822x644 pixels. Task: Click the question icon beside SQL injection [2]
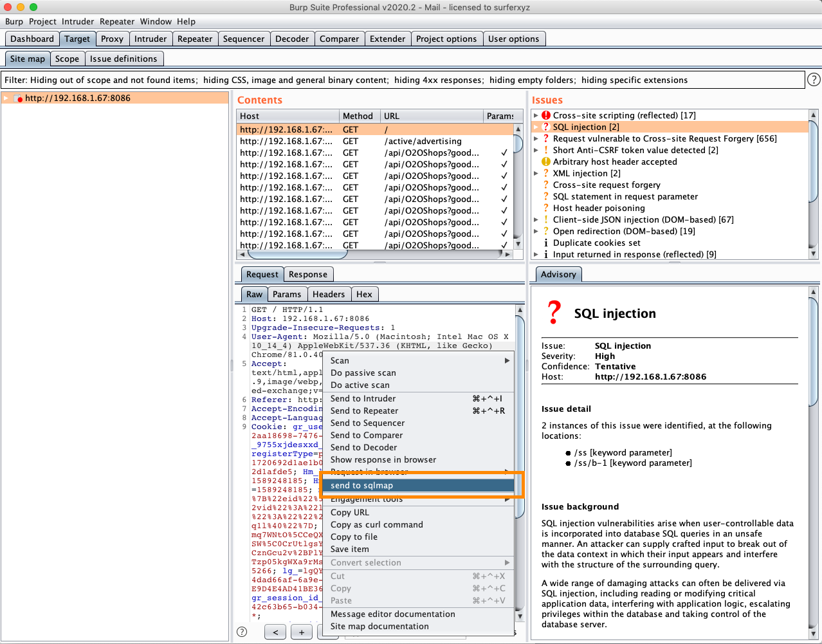[546, 127]
